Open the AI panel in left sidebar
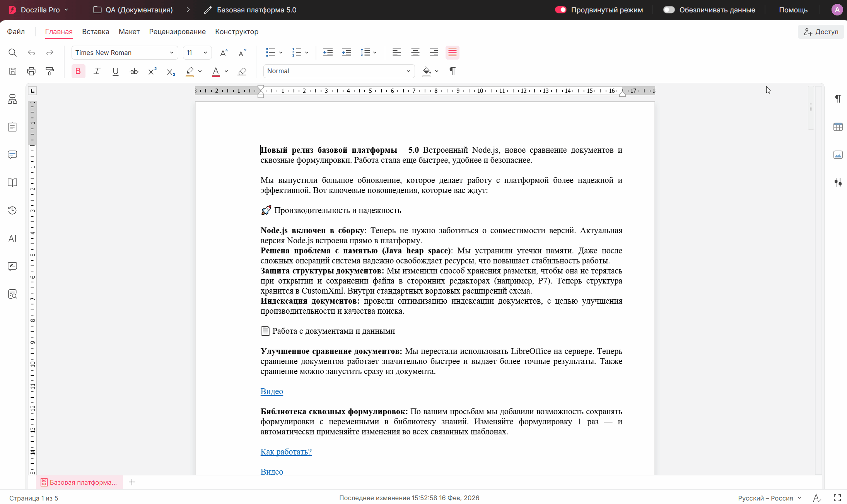The width and height of the screenshot is (847, 504). coord(12,238)
